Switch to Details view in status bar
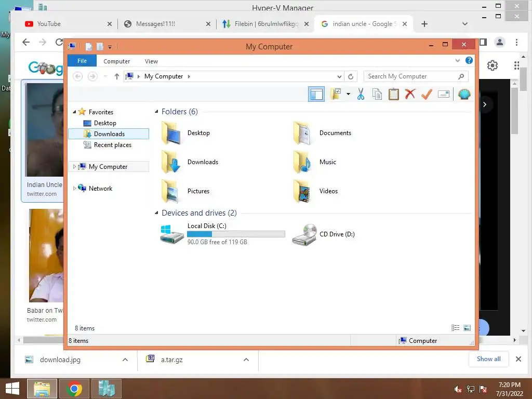Viewport: 532px width, 399px height. pos(455,328)
